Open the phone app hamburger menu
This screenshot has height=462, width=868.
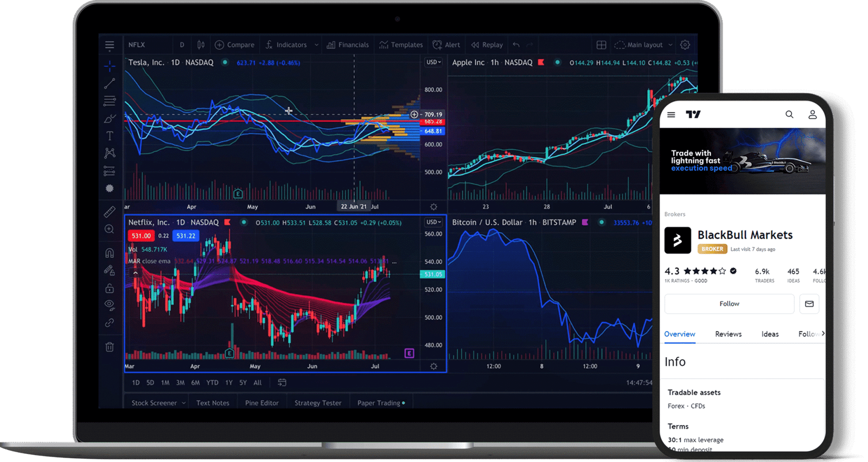[671, 115]
